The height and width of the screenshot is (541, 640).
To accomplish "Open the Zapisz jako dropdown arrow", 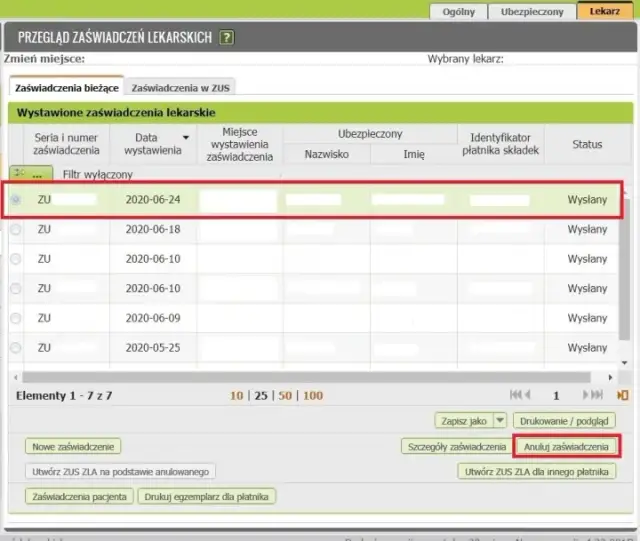I will 500,421.
